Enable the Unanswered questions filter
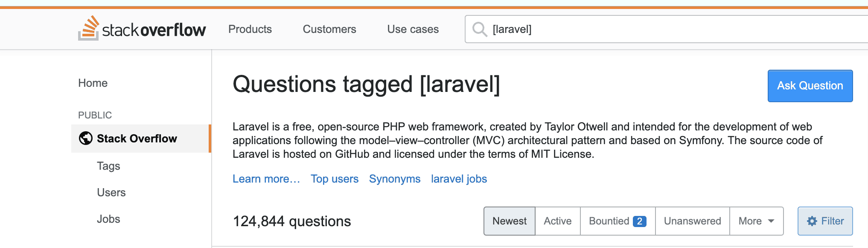The image size is (868, 248). click(x=692, y=221)
